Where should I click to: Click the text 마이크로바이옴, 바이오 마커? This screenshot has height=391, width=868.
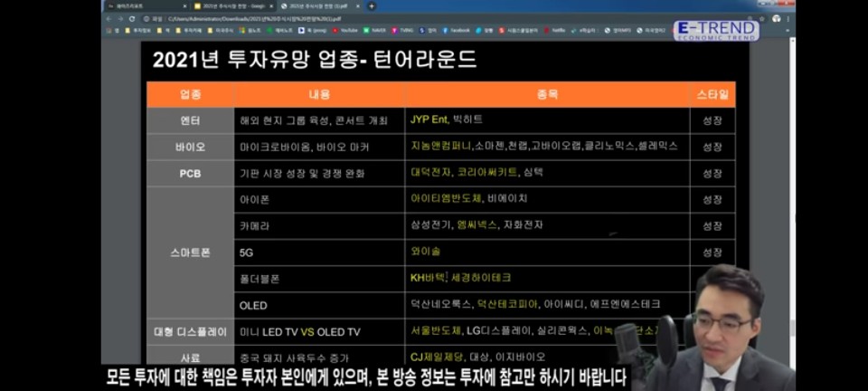pyautogui.click(x=305, y=148)
